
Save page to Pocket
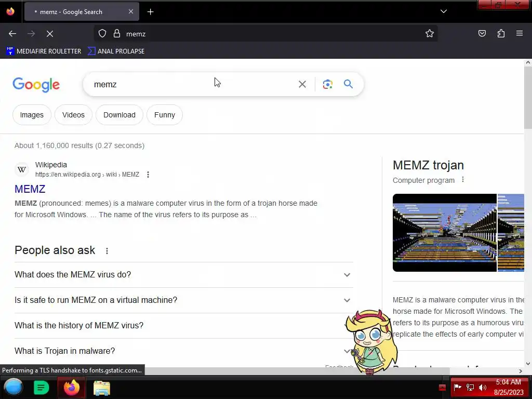coord(482,34)
